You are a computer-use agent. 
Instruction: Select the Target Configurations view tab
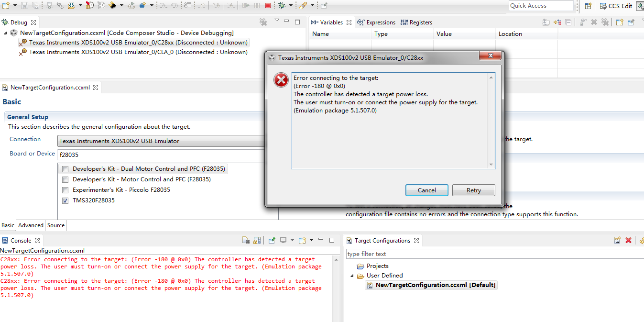click(x=382, y=241)
